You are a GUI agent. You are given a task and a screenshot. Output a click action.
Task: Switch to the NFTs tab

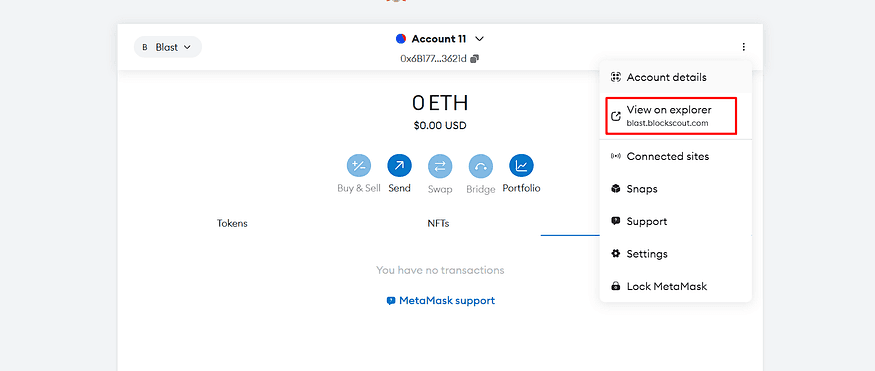[438, 224]
